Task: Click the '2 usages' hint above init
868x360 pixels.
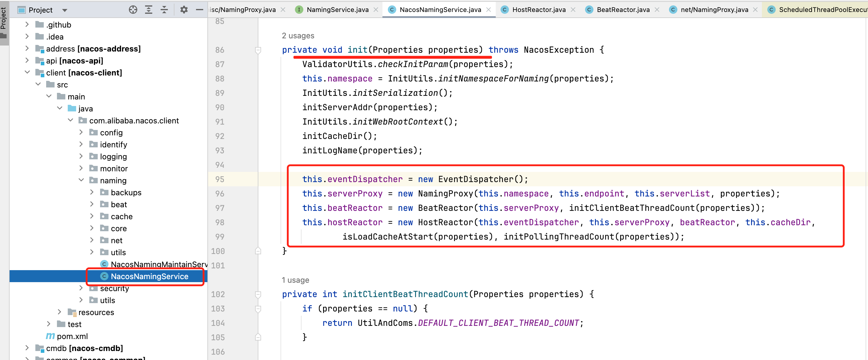Action: click(298, 36)
